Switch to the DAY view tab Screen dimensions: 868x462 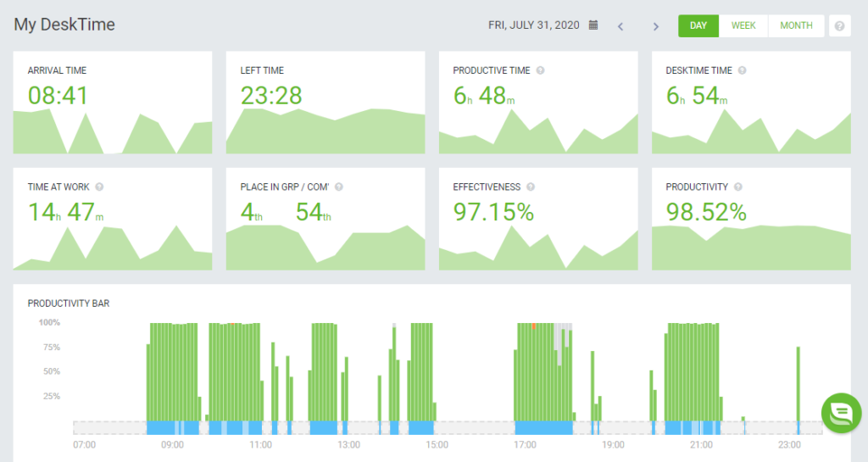pyautogui.click(x=698, y=26)
